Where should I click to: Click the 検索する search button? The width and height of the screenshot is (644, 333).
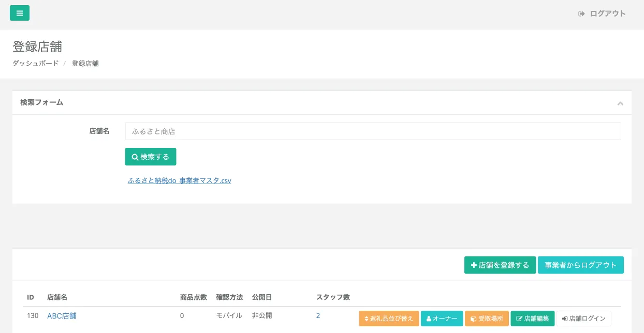(x=151, y=157)
